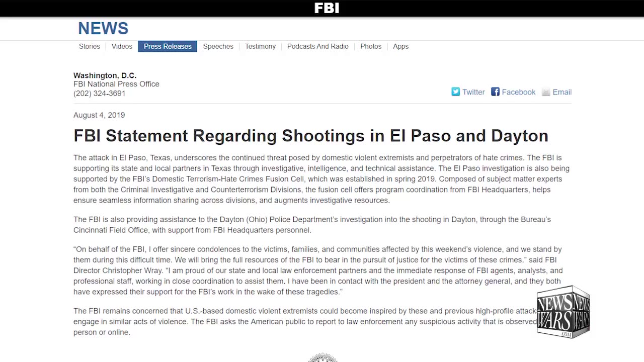Click the Email envelope icon
Viewport: 644px width, 362px height.
coord(546,92)
